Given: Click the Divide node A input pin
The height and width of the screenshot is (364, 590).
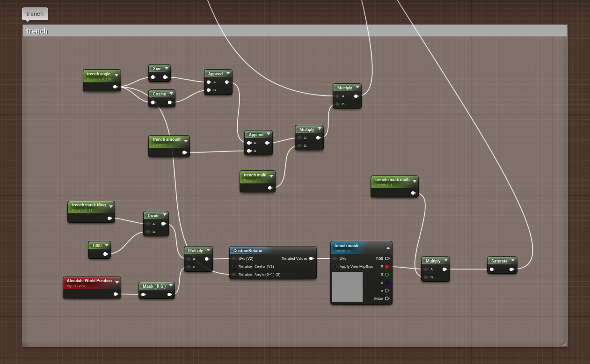Looking at the screenshot, I should coord(148,224).
